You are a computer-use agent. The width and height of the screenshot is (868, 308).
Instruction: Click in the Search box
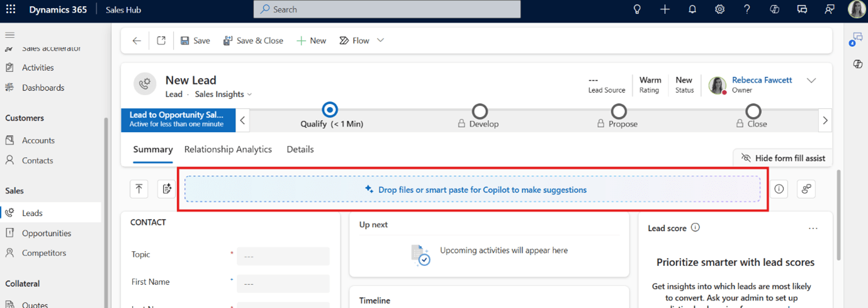387,9
